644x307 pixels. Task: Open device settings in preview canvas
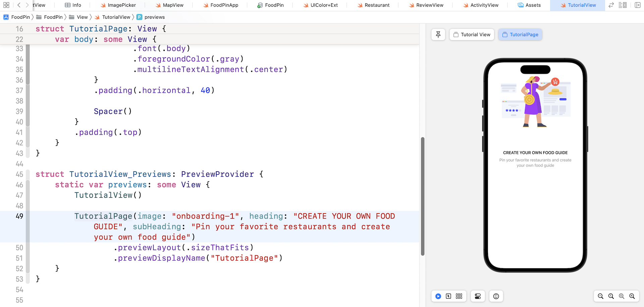tap(478, 296)
